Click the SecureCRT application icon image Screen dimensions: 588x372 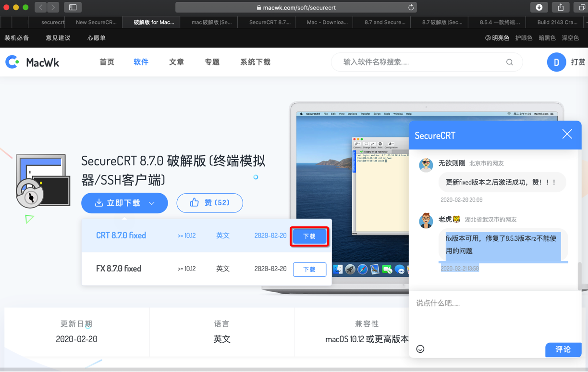click(43, 181)
